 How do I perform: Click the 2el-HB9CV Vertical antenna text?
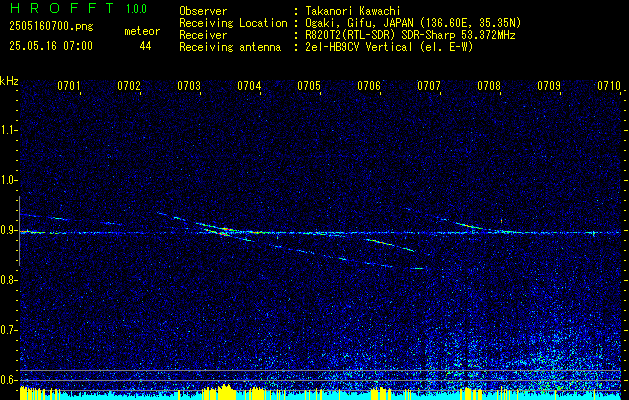[389, 47]
